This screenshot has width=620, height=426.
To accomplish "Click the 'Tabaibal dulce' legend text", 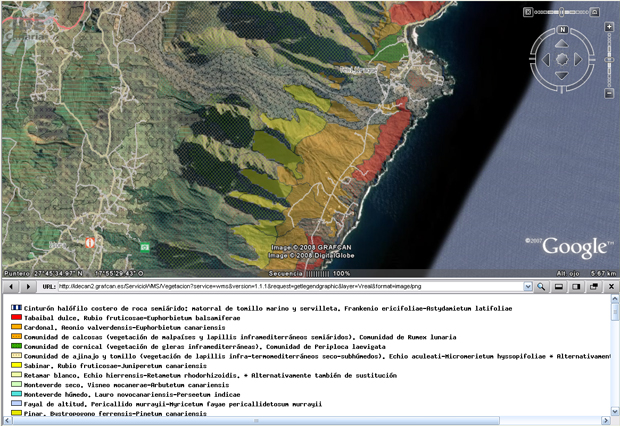I will 132,318.
